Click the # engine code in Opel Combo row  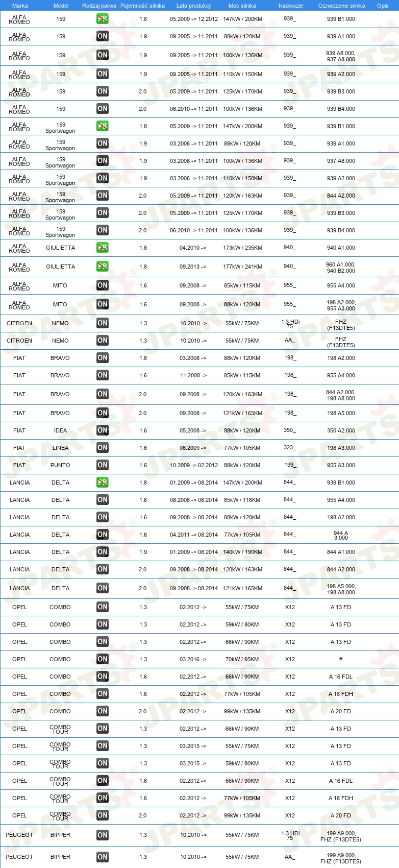pos(341,659)
